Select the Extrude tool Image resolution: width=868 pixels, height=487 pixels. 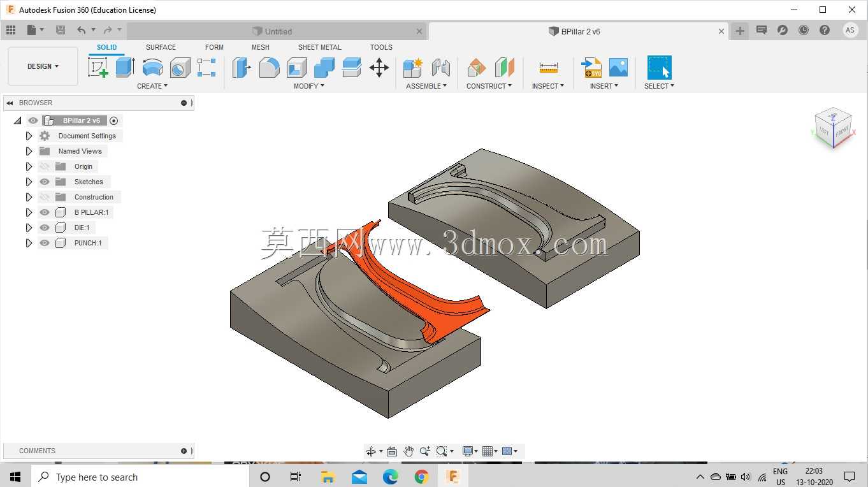click(125, 67)
